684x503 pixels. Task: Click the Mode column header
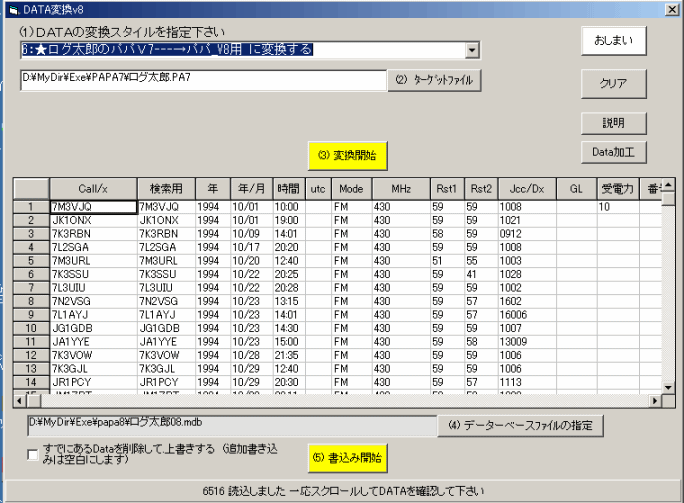click(x=352, y=189)
